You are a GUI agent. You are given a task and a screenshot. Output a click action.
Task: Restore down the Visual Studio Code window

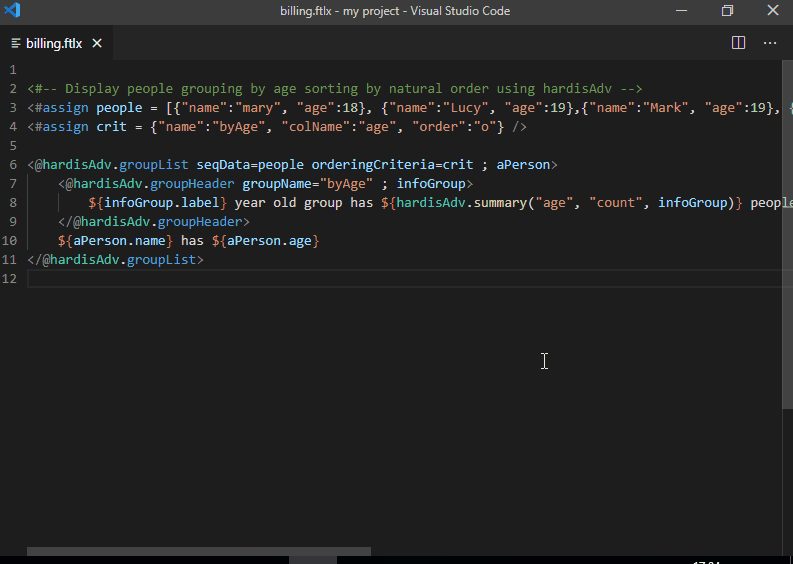tap(727, 11)
